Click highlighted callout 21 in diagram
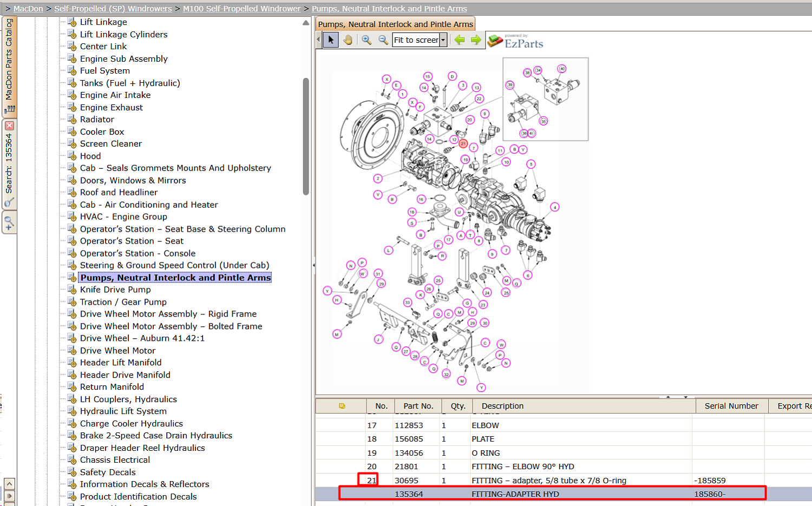 (x=463, y=143)
